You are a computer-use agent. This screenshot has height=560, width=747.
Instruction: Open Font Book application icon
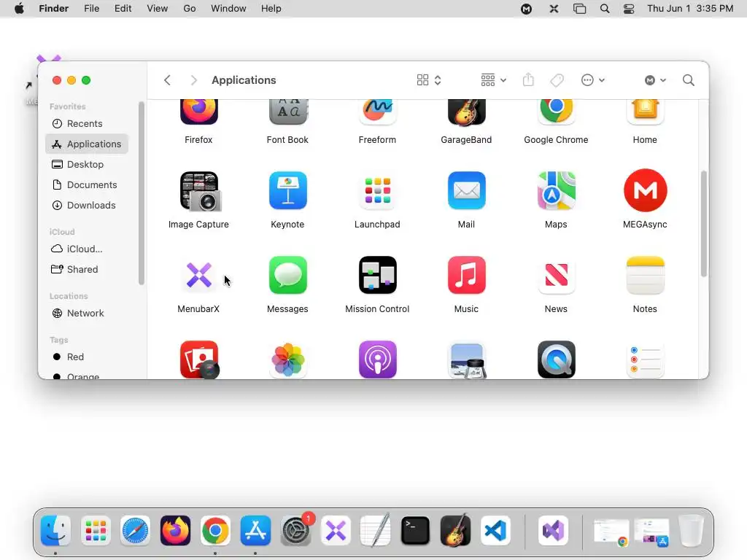pos(287,112)
